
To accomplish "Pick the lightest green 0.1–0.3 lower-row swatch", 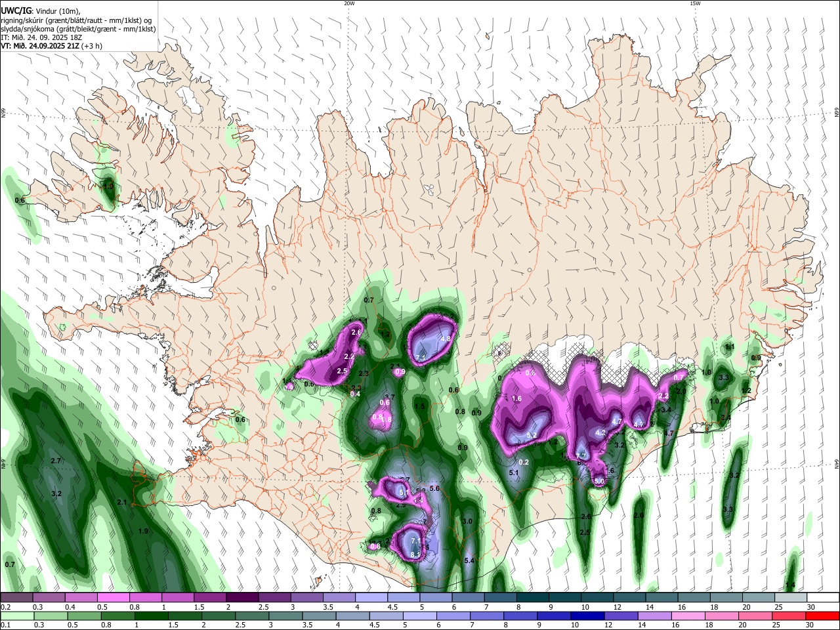I will click(16, 616).
